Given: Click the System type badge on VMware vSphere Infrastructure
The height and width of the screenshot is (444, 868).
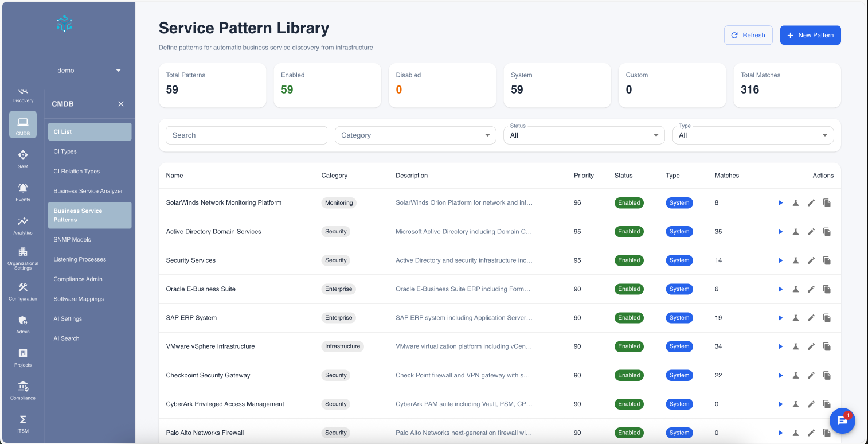Looking at the screenshot, I should (x=679, y=346).
